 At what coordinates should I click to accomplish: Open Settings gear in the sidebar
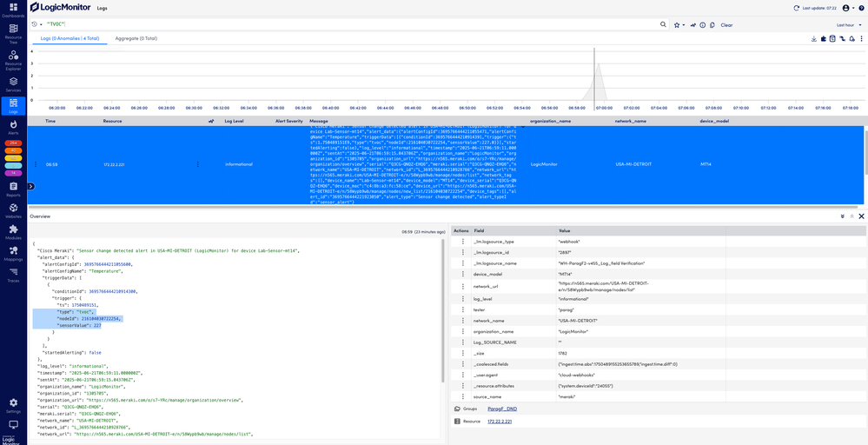pyautogui.click(x=13, y=406)
